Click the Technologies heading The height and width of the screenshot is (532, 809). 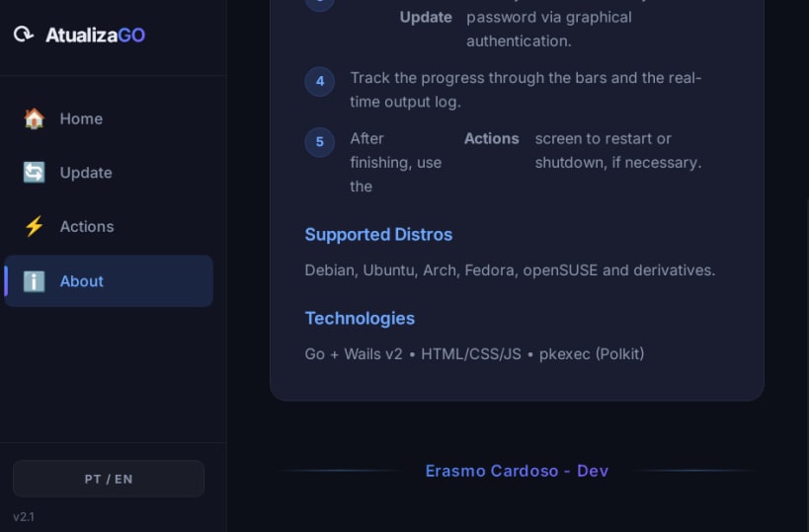coord(360,318)
